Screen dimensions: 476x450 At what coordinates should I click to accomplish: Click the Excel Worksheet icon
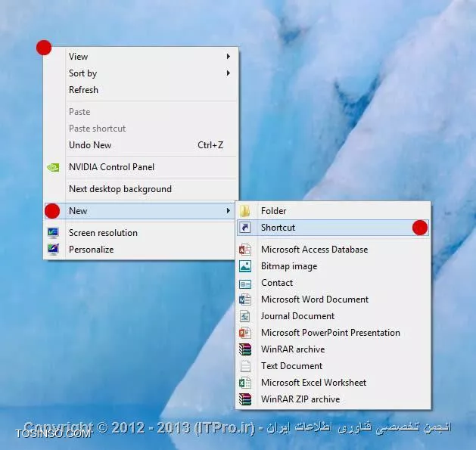[245, 383]
